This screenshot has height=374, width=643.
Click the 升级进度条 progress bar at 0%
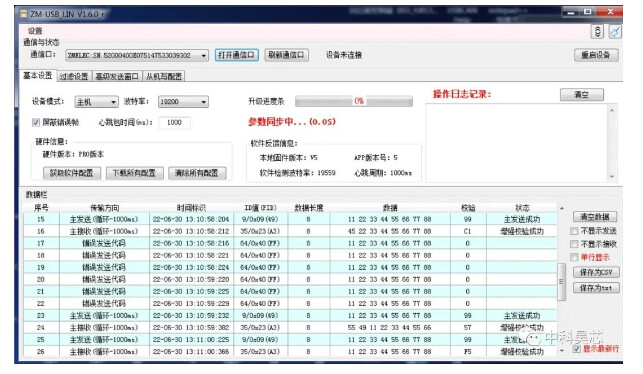(x=353, y=101)
